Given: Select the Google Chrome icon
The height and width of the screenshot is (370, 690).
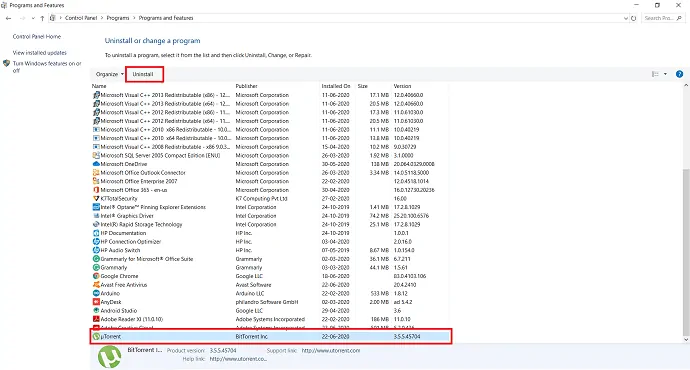Looking at the screenshot, I should click(x=96, y=276).
